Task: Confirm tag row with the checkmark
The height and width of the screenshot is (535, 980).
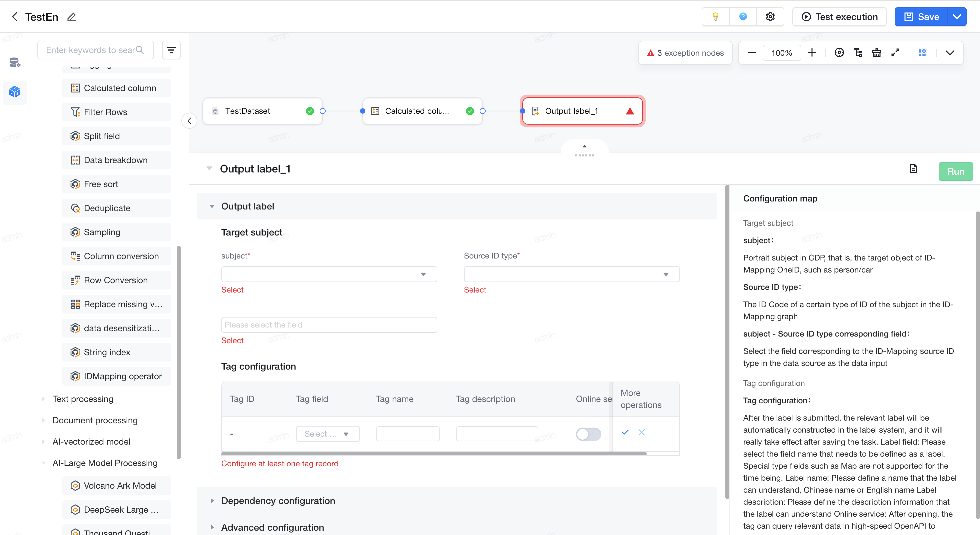Action: [x=625, y=432]
